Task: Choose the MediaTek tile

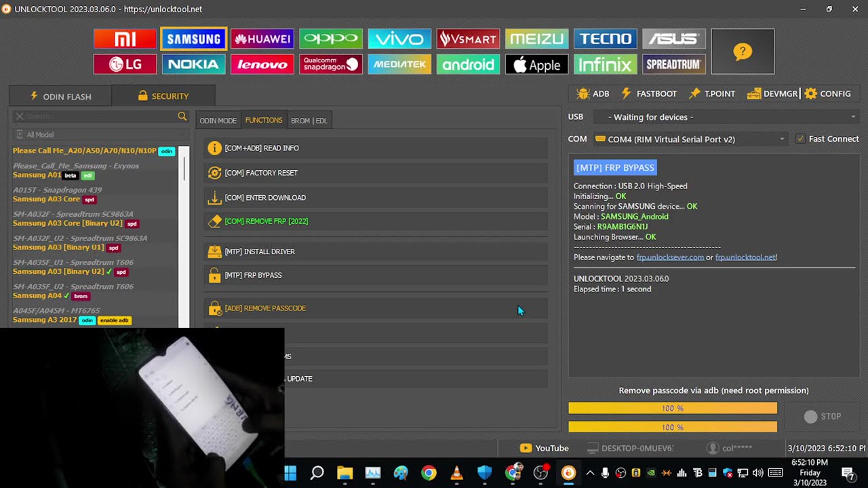Action: pos(399,64)
